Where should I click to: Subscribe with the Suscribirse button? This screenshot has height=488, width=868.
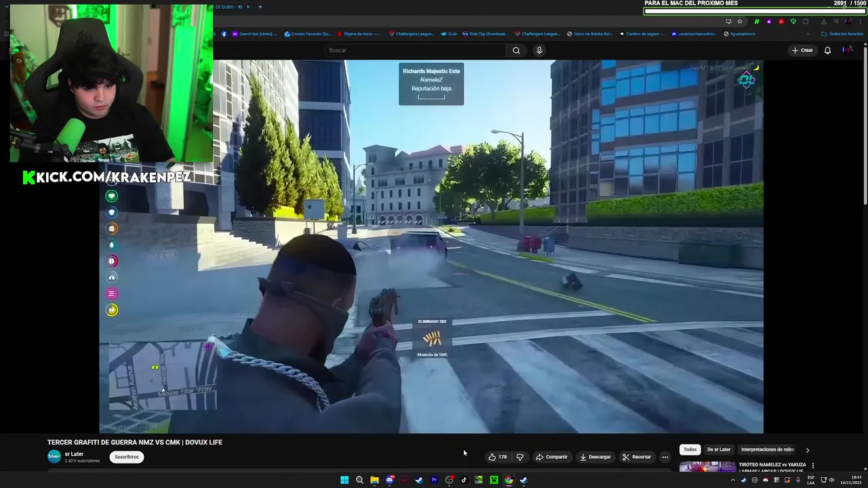click(x=126, y=457)
